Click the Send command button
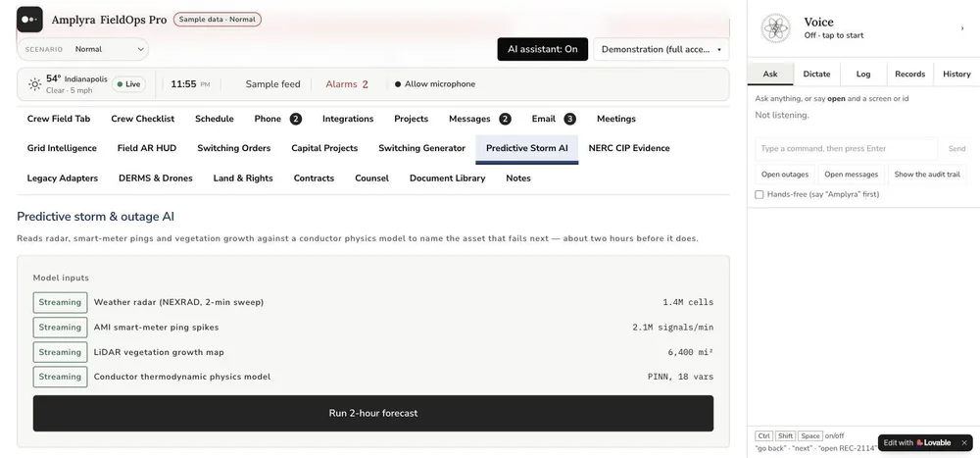Image resolution: width=980 pixels, height=458 pixels. (956, 149)
